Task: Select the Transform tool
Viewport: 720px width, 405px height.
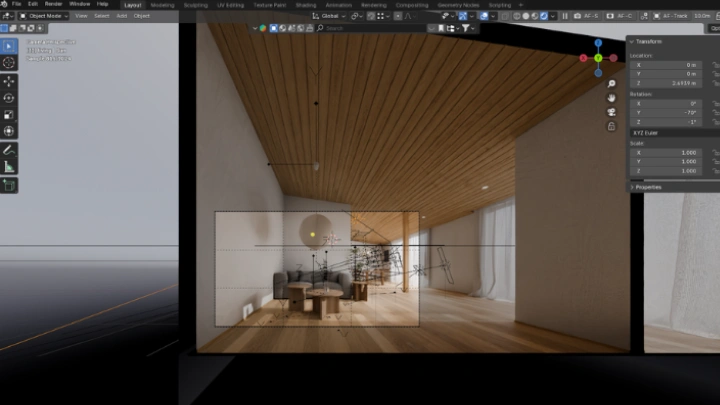Action: 9,131
